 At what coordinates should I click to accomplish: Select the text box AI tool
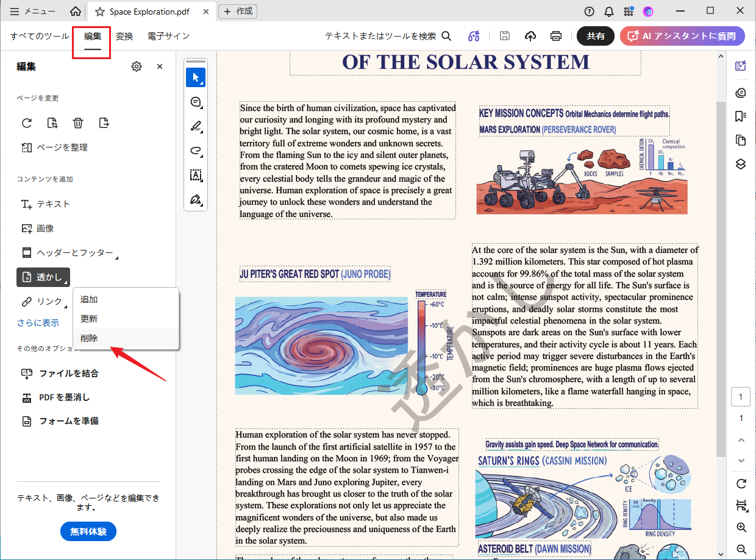(x=196, y=175)
